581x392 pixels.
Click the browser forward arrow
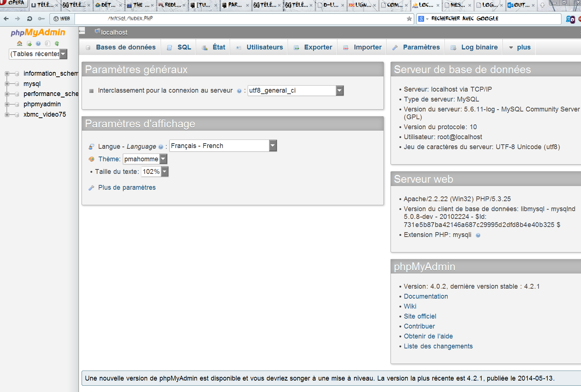(x=18, y=18)
